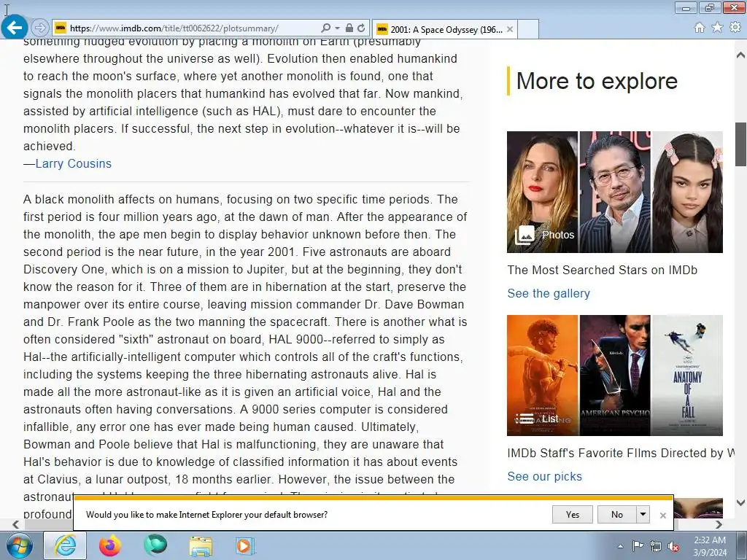This screenshot has height=560, width=747.
Task: Launch Firefox from the taskbar
Action: [x=110, y=545]
